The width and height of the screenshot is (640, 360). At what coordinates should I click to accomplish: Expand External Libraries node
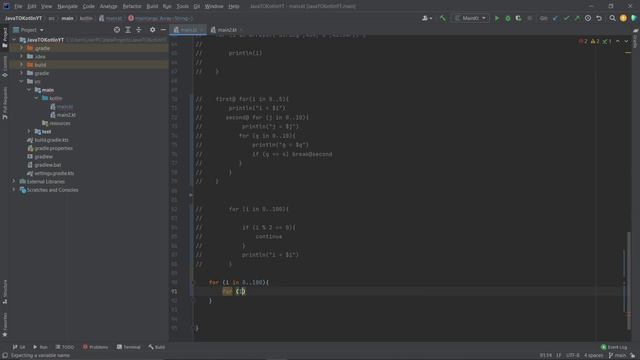click(x=14, y=181)
